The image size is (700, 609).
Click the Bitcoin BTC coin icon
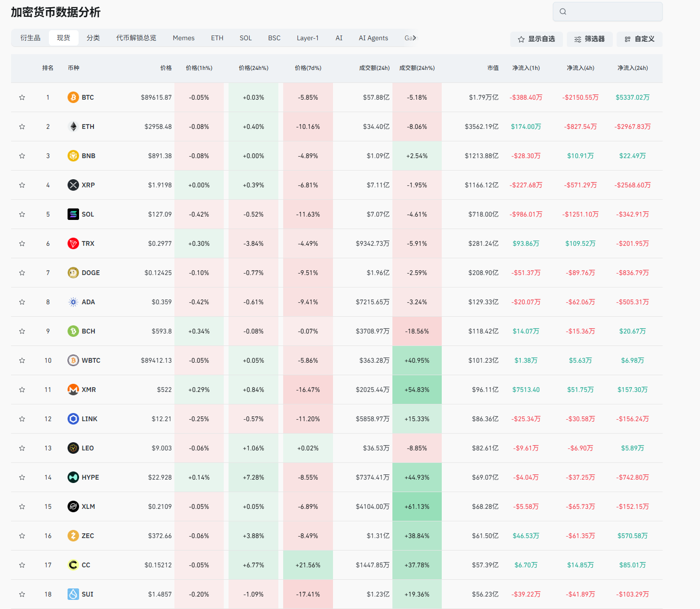pos(73,97)
